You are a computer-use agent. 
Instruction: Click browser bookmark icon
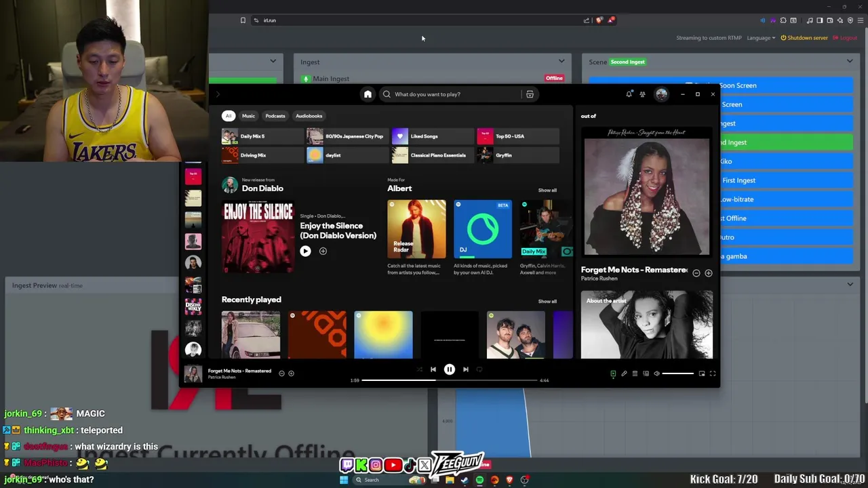(243, 20)
